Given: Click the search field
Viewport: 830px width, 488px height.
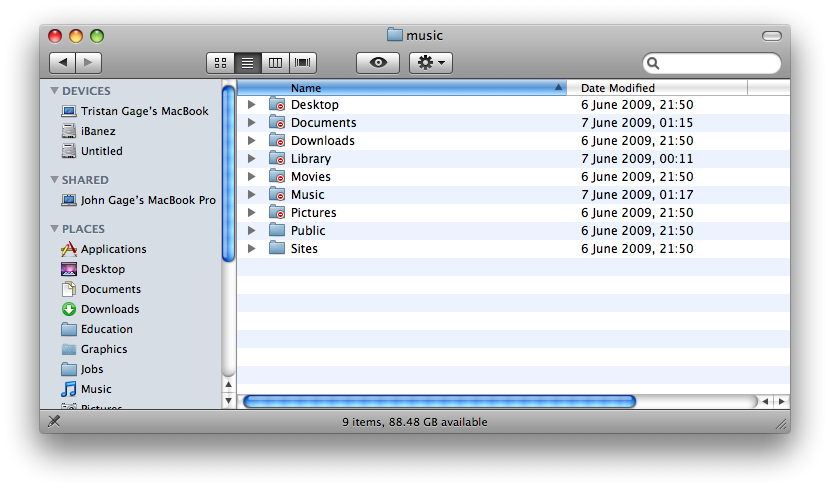Looking at the screenshot, I should [712, 64].
